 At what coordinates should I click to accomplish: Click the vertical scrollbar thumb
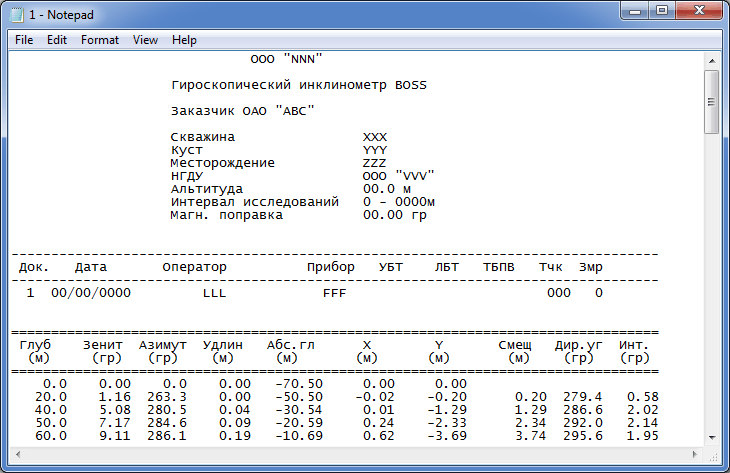click(x=711, y=101)
